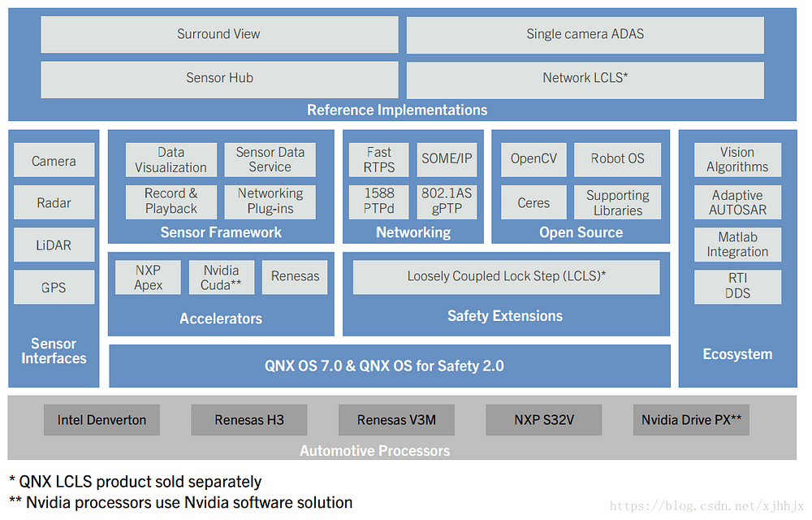Click the Reference Implementations heading
This screenshot has width=812, height=520.
coord(397,110)
